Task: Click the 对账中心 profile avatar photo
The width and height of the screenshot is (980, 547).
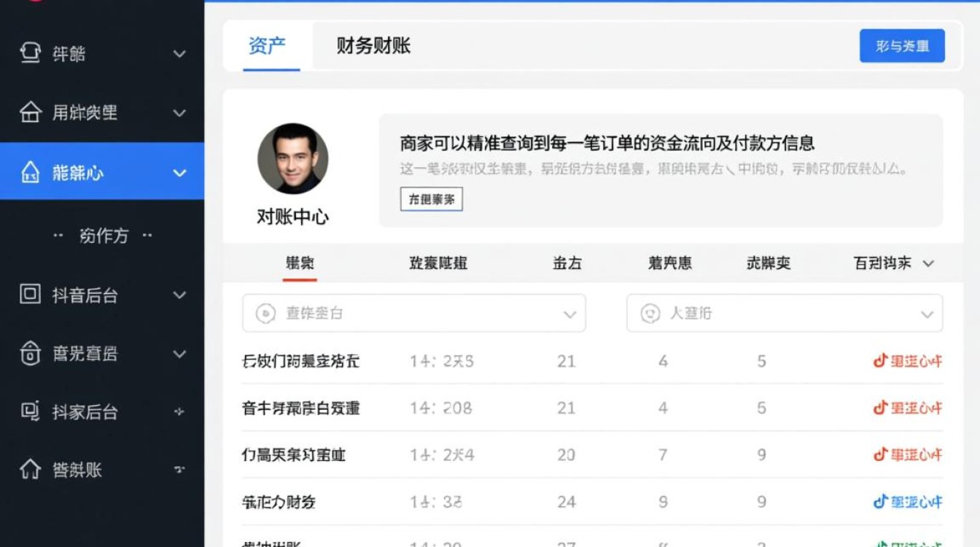Action: [292, 159]
